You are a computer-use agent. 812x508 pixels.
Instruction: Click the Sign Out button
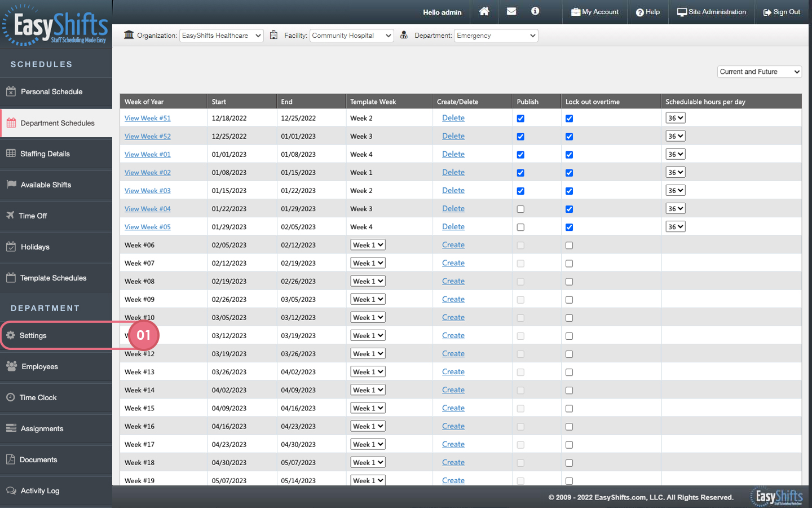click(x=782, y=12)
